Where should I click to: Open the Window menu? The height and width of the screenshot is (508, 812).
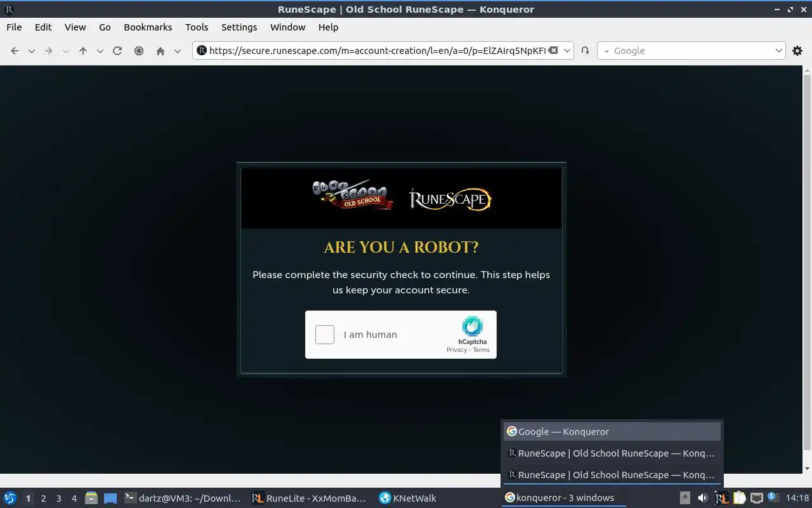pyautogui.click(x=287, y=27)
